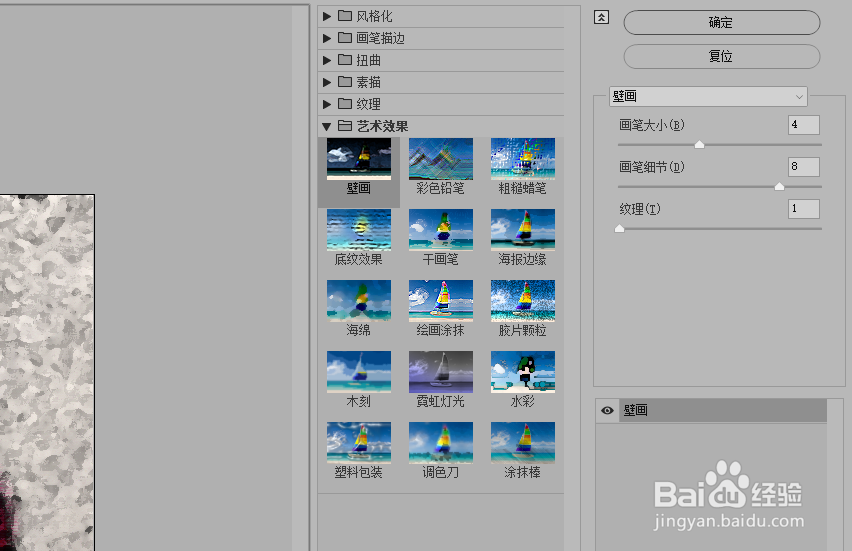Click the 扭曲 folder label
This screenshot has width=852, height=551.
point(368,60)
